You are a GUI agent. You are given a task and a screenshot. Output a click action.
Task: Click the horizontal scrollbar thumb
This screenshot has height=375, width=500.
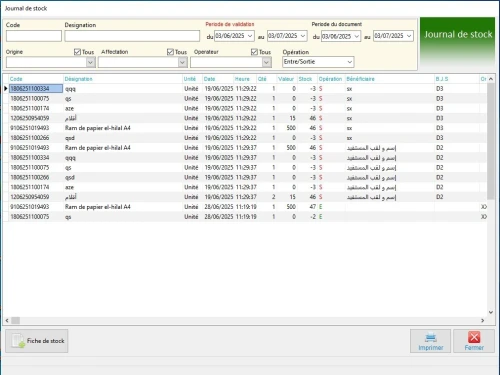tap(16, 321)
